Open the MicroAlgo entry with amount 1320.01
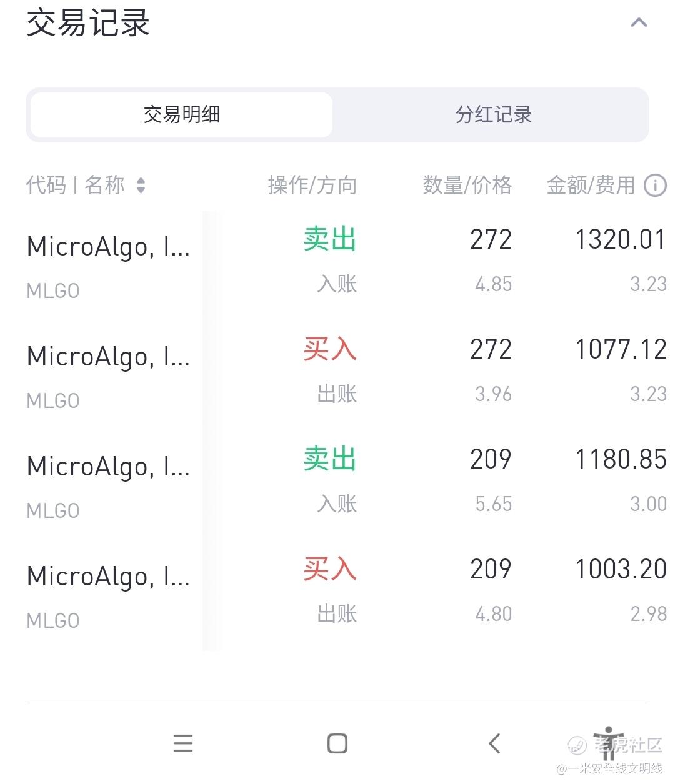 (108, 247)
